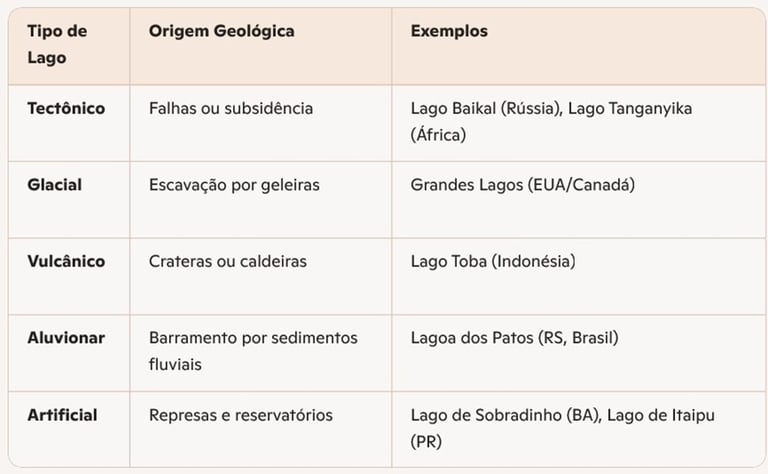Click the 'Grandes Lagos (EUA/Canadá)' cell

pyautogui.click(x=523, y=185)
